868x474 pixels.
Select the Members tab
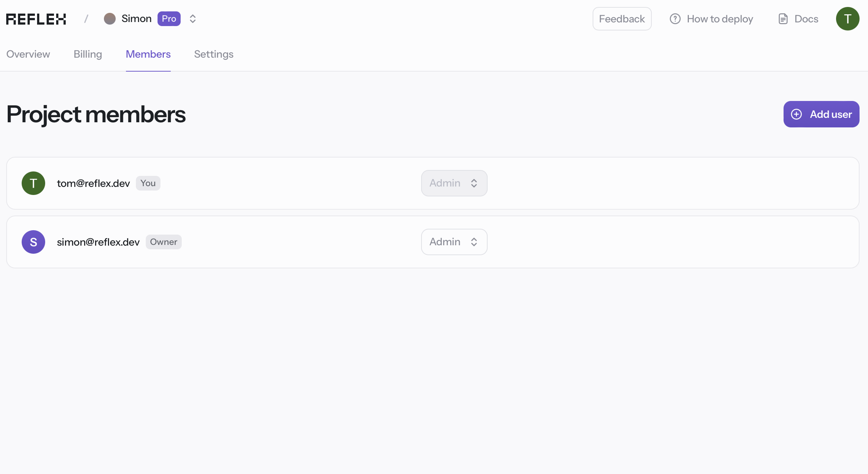[x=148, y=54]
